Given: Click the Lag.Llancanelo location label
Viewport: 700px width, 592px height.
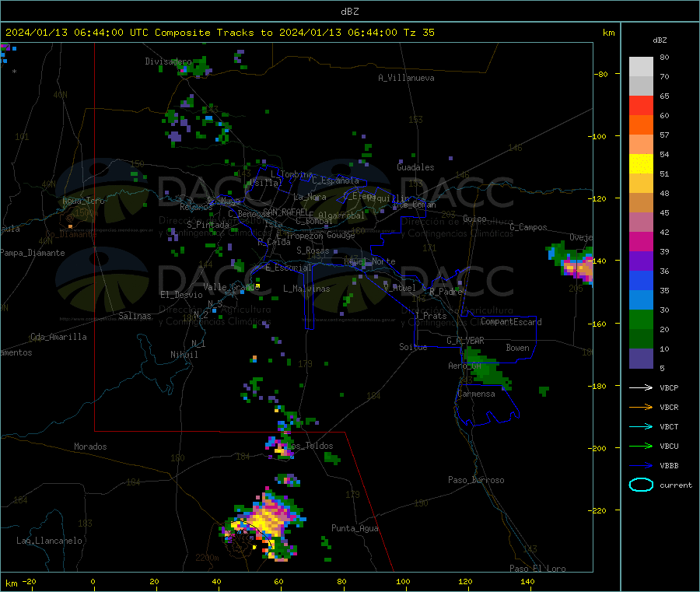Looking at the screenshot, I should click(49, 541).
